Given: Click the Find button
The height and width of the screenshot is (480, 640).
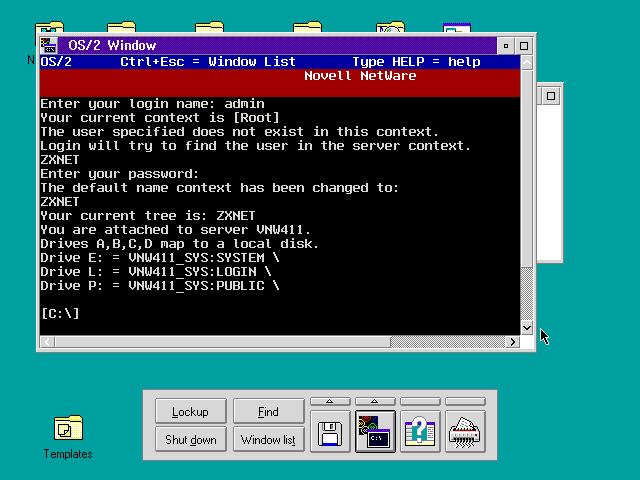Looking at the screenshot, I should [x=269, y=411].
